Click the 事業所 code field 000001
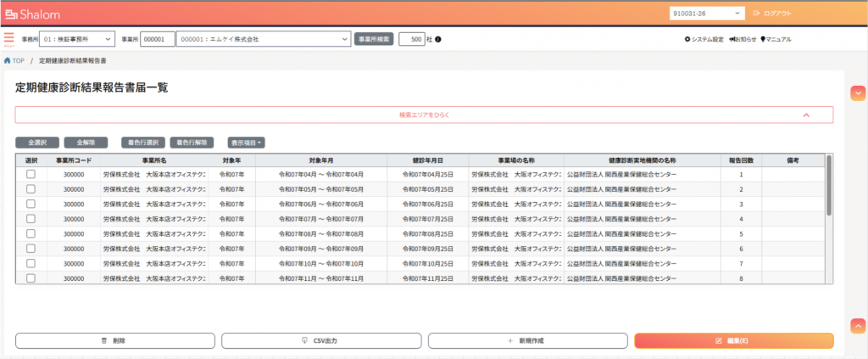Viewport: 868px width, 359px height. 157,39
